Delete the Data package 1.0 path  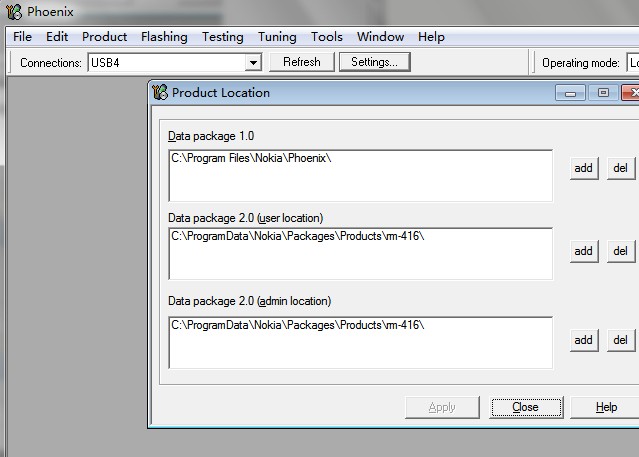(620, 168)
